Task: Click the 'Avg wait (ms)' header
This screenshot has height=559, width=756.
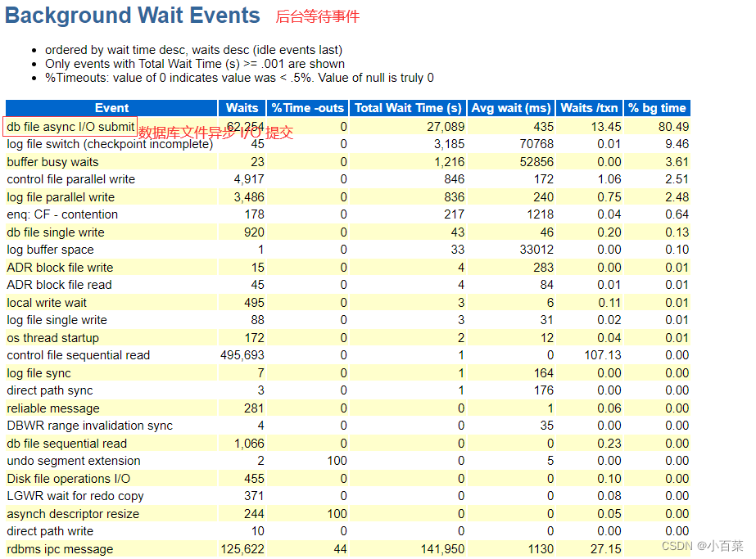Action: (510, 108)
